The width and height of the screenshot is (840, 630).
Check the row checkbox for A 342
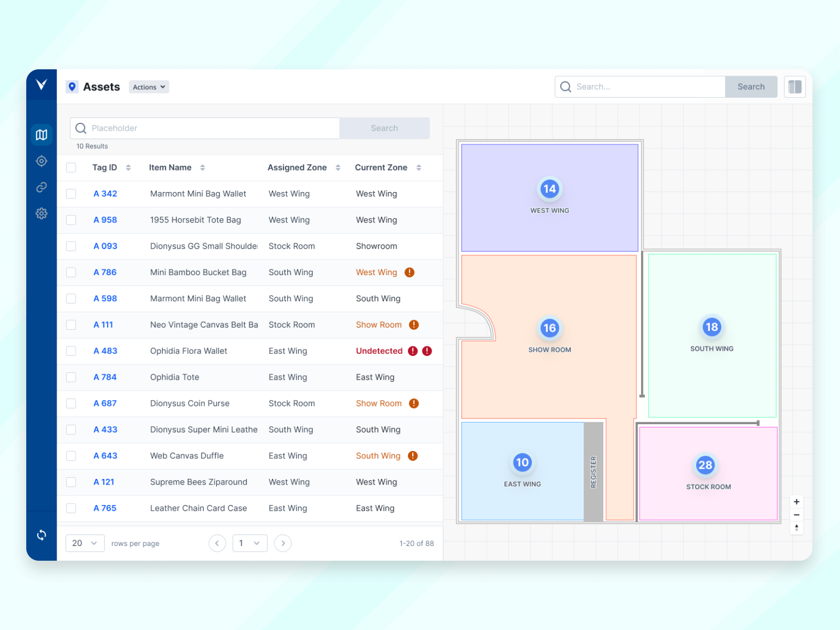click(71, 194)
